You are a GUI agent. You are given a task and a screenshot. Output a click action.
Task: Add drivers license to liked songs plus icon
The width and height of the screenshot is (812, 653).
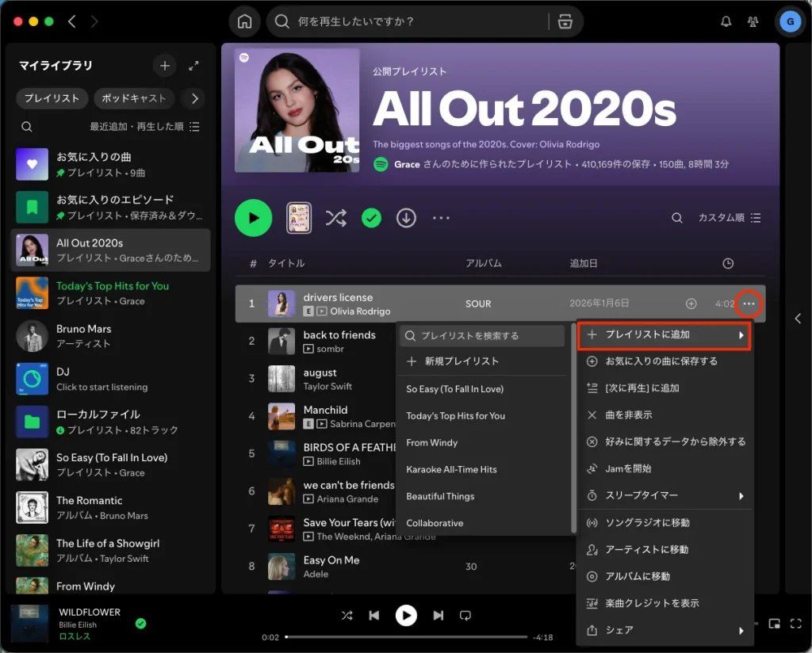pos(691,304)
